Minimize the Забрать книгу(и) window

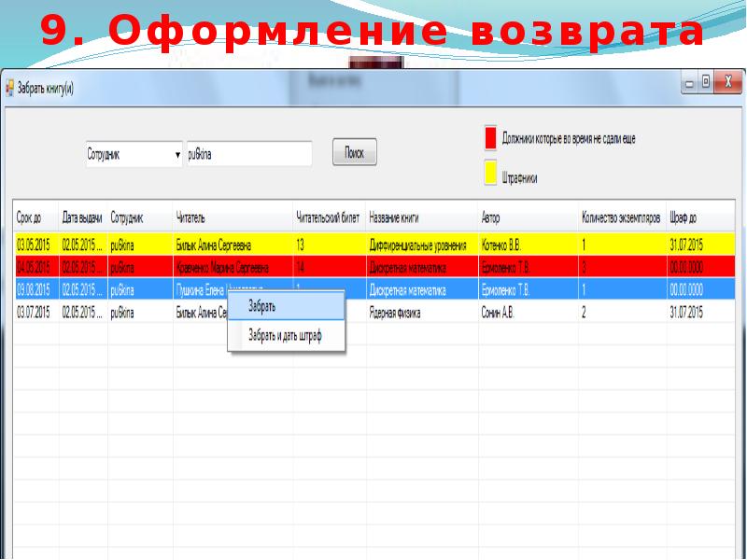(x=689, y=83)
